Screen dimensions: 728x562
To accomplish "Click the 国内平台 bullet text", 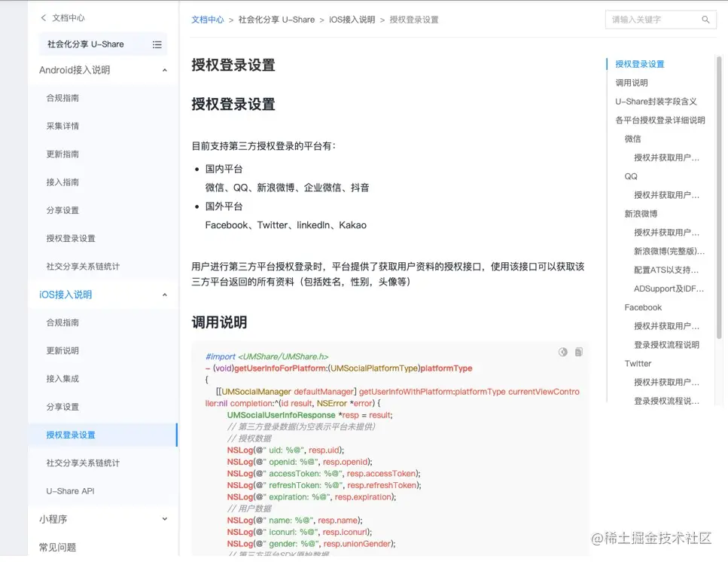I will [x=224, y=169].
